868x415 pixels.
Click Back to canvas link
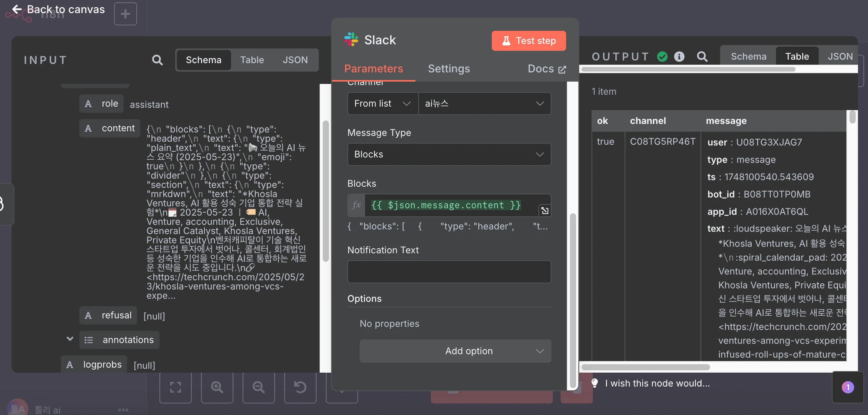[58, 9]
